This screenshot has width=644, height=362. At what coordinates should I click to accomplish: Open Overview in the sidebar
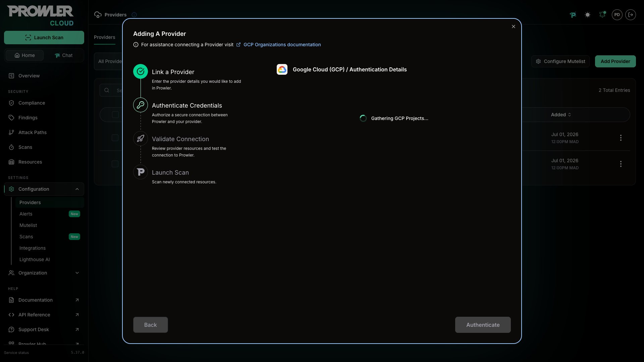[x=44, y=76]
